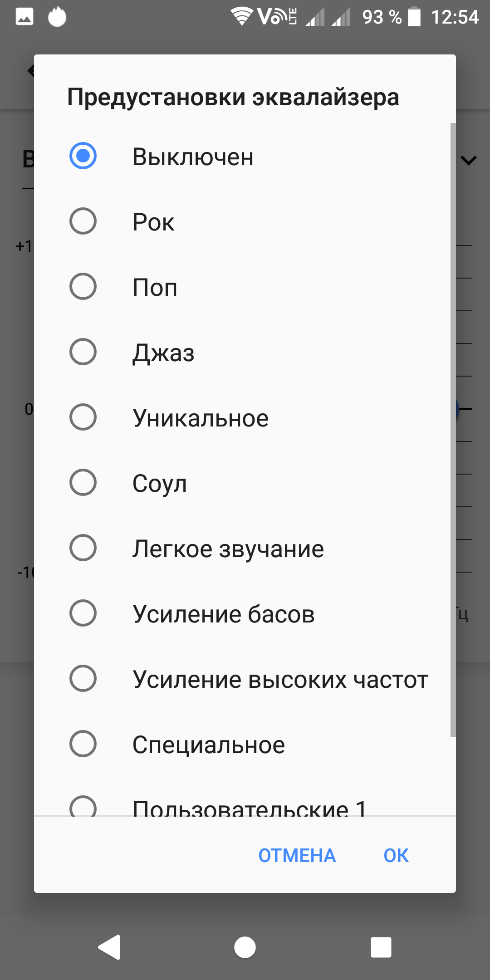490x980 pixels.
Task: Tap the Wi-Fi status icon
Action: click(241, 16)
